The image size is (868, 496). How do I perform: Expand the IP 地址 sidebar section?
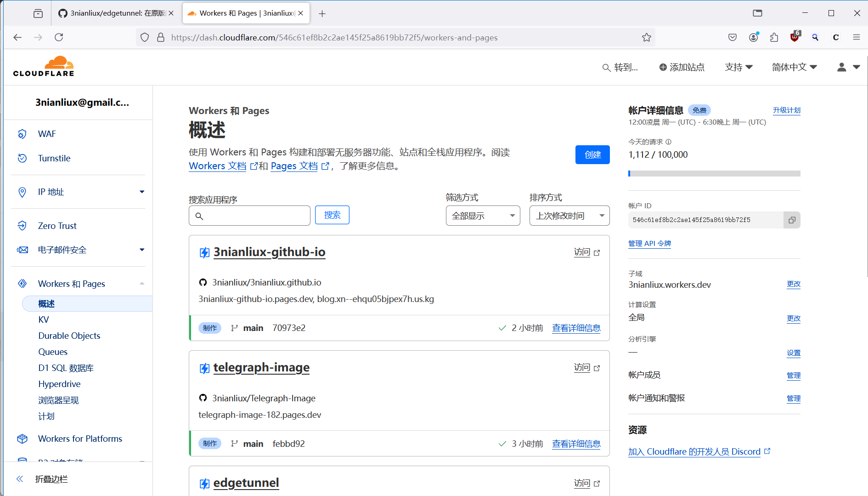[x=142, y=192]
